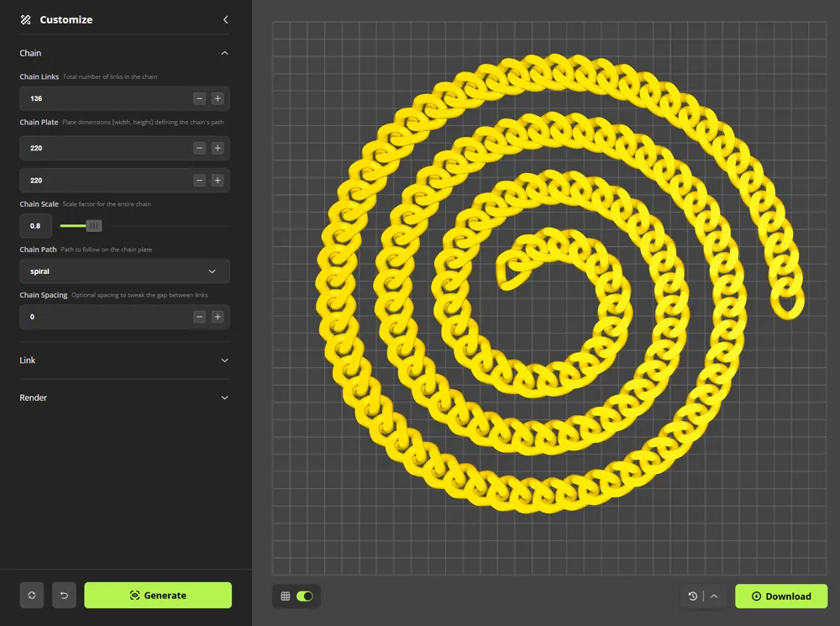Open the upward chevron beside history icon

(x=713, y=596)
